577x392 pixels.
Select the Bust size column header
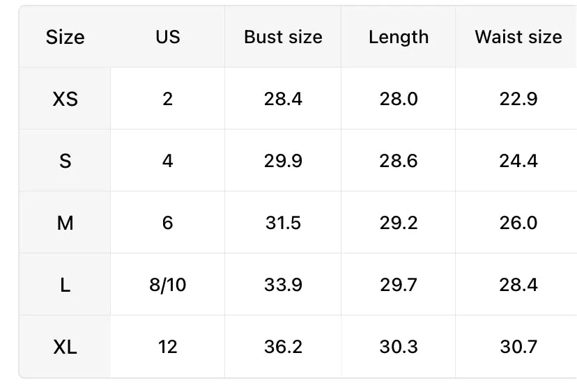click(283, 37)
